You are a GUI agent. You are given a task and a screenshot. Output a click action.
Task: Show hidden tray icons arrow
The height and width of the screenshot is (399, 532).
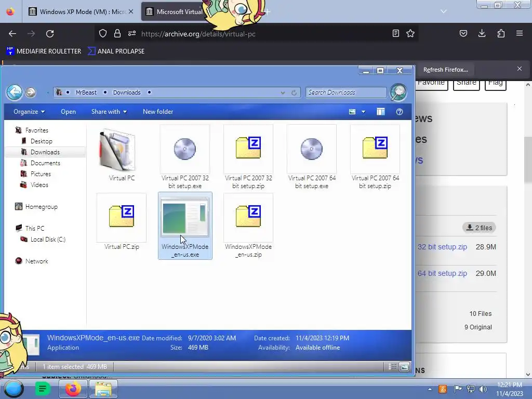pos(430,389)
